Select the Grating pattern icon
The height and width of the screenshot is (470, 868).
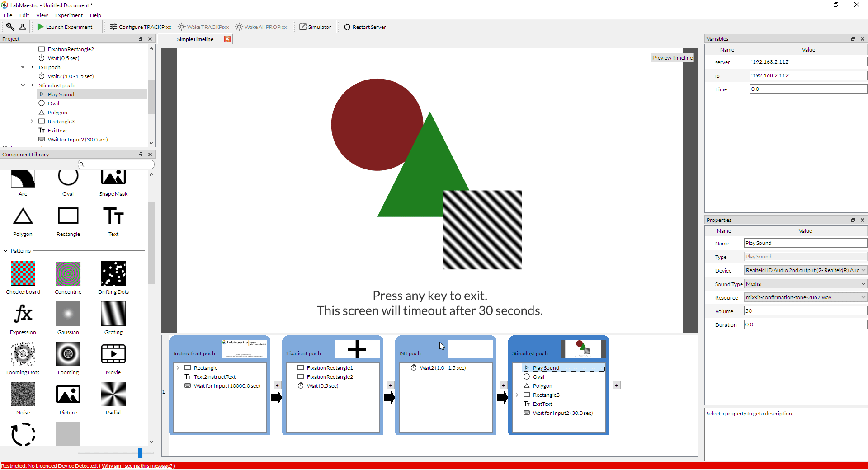113,314
